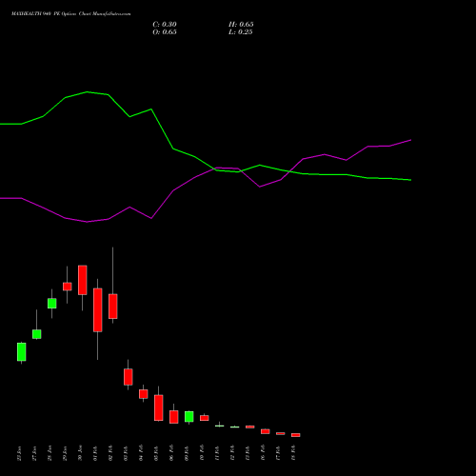Click the last red candle above 18 Feb

pyautogui.click(x=296, y=435)
